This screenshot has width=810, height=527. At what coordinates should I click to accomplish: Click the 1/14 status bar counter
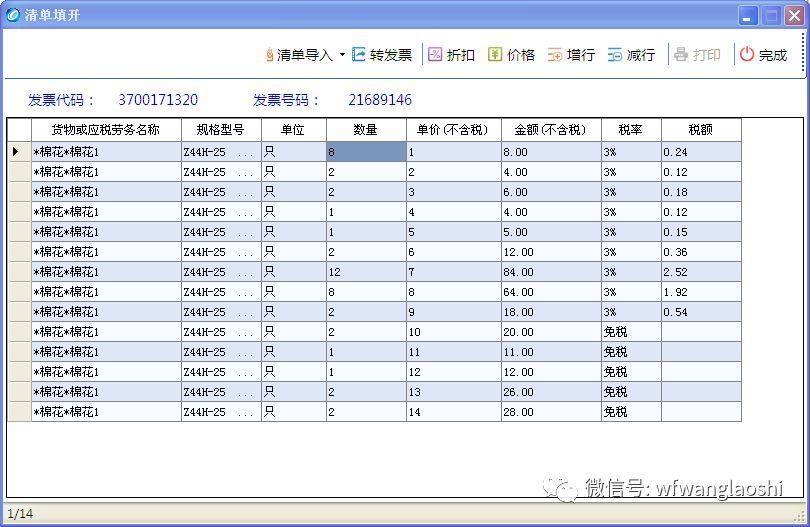pyautogui.click(x=20, y=514)
